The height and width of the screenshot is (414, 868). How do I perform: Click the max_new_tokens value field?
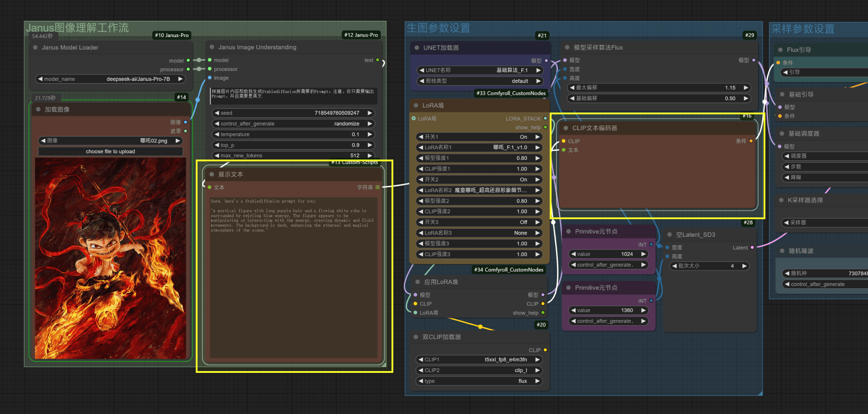point(293,155)
